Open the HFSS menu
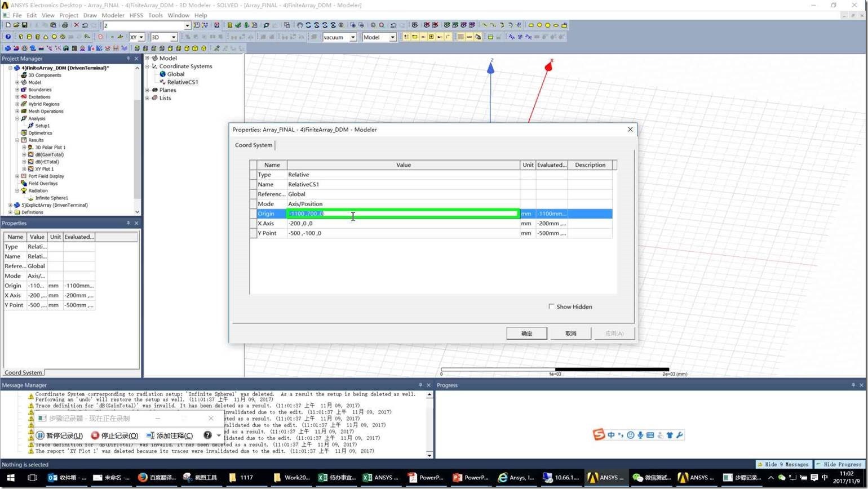This screenshot has height=489, width=868. pos(136,15)
